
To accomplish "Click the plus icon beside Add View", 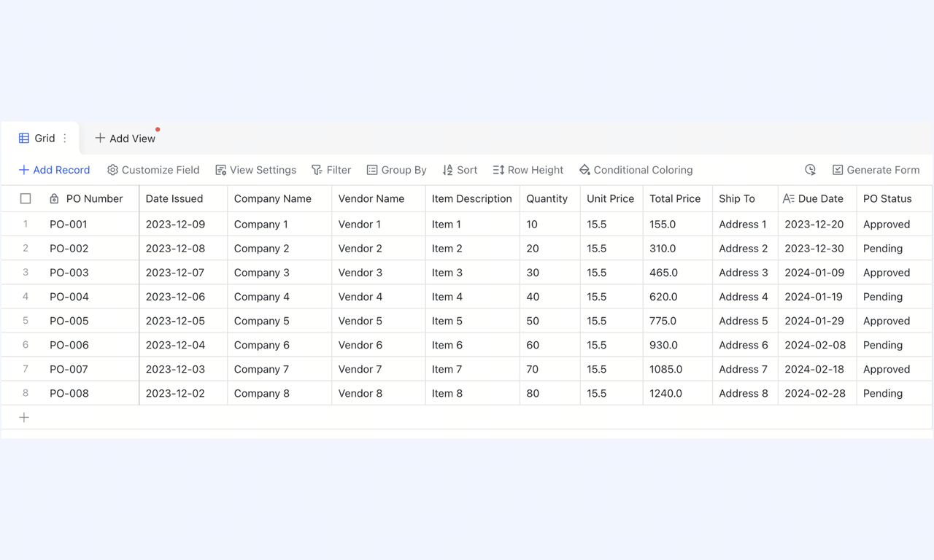I will coord(100,138).
